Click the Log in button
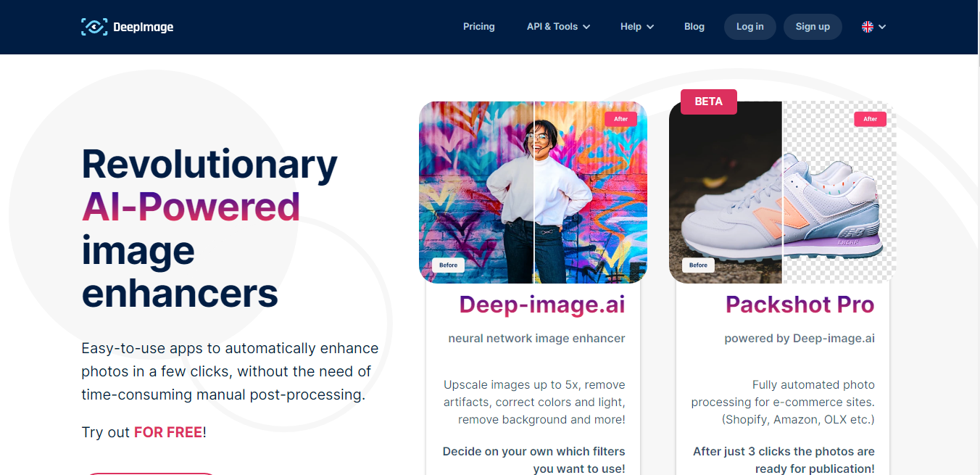Viewport: 980px width, 475px height. click(749, 27)
